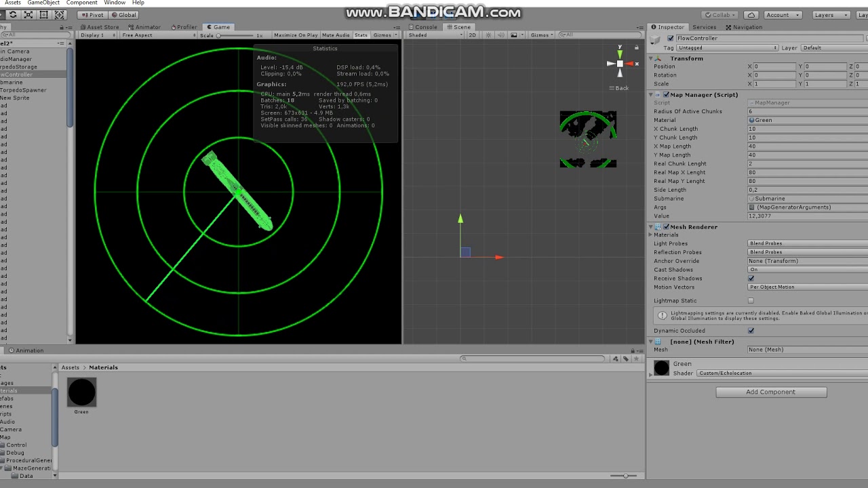Toggle 2D view in Scene
The image size is (868, 488).
472,35
